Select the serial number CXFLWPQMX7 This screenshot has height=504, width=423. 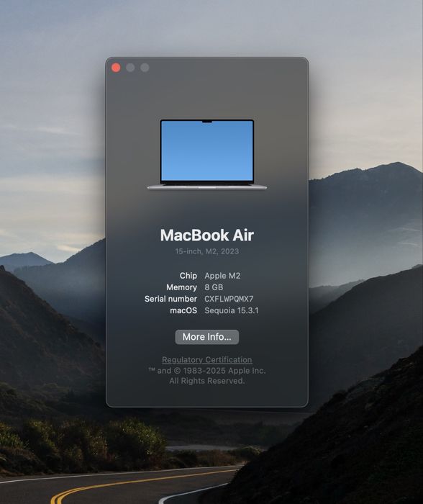tap(229, 299)
